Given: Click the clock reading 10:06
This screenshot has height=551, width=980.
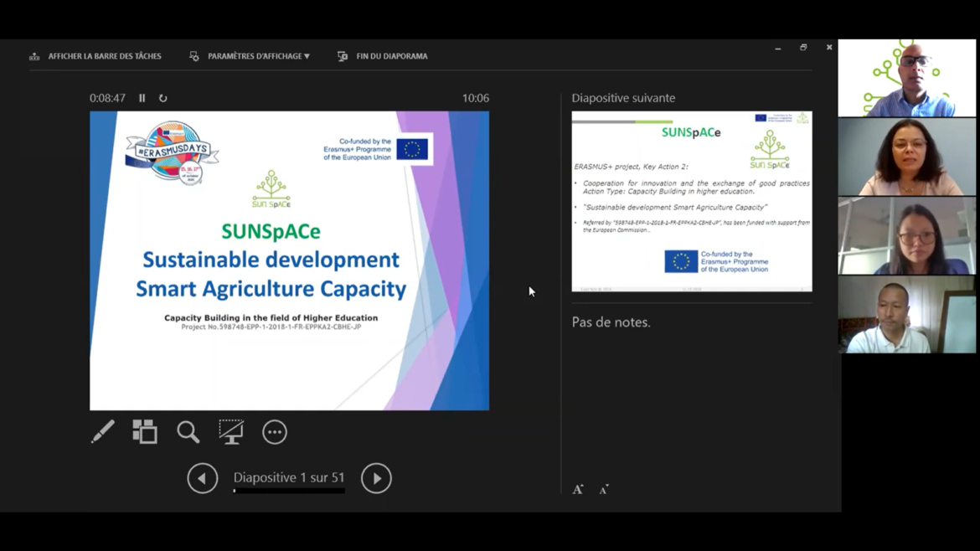Looking at the screenshot, I should pyautogui.click(x=476, y=98).
